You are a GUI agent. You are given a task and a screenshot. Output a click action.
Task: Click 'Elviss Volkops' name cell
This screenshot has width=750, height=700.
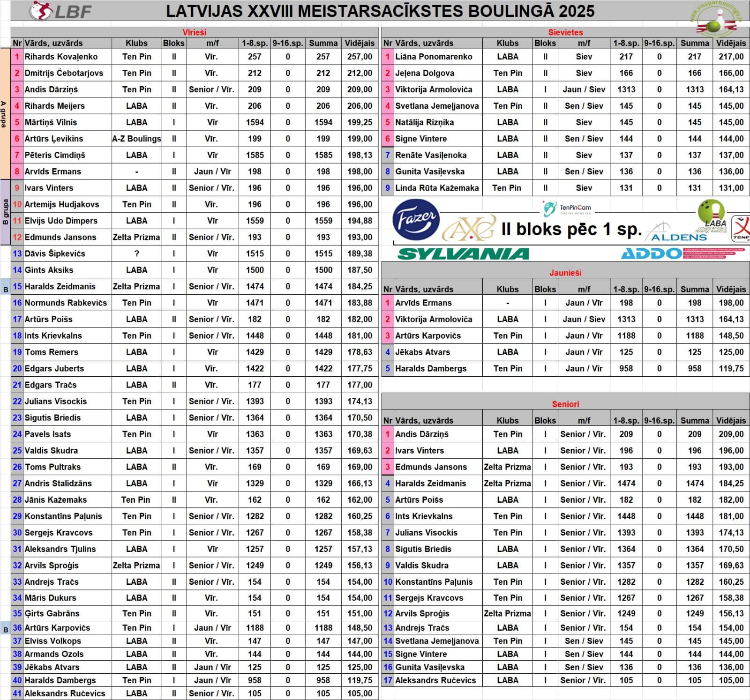pyautogui.click(x=68, y=640)
